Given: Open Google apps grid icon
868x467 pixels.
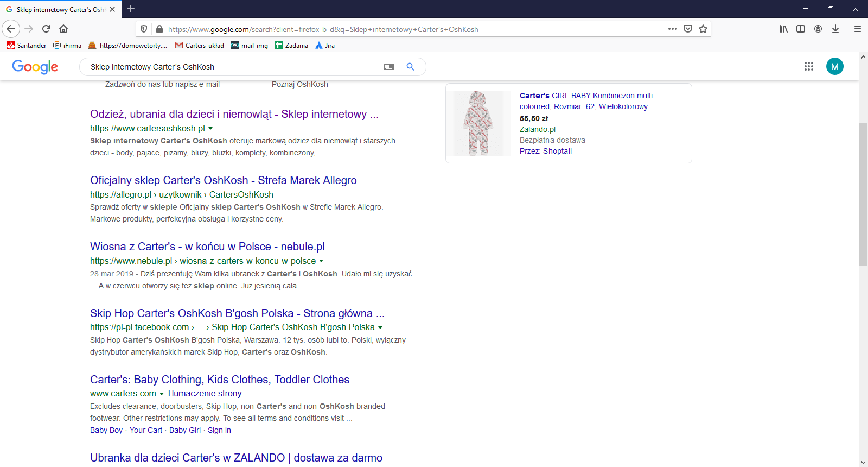Looking at the screenshot, I should [x=808, y=66].
